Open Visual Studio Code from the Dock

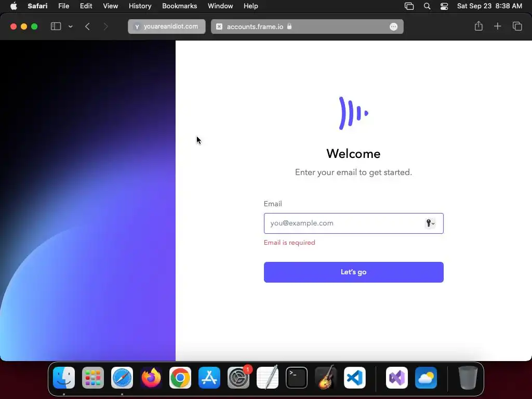(x=355, y=378)
